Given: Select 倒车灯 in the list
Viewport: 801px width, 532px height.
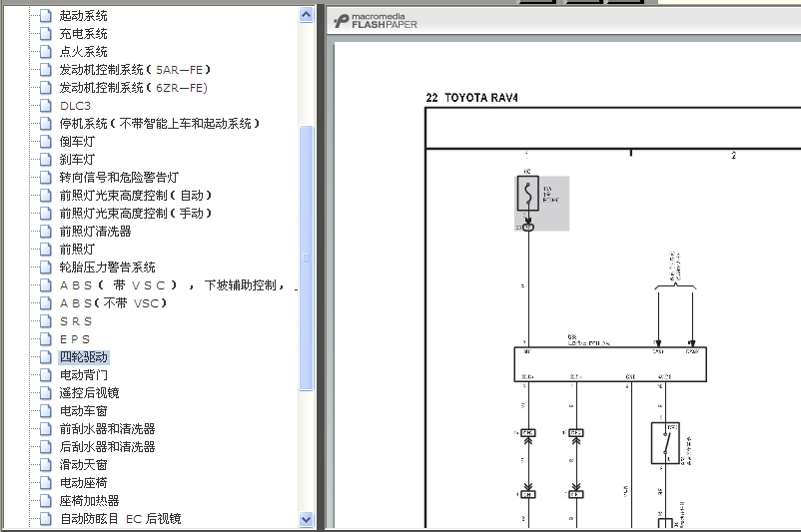Looking at the screenshot, I should 77,142.
